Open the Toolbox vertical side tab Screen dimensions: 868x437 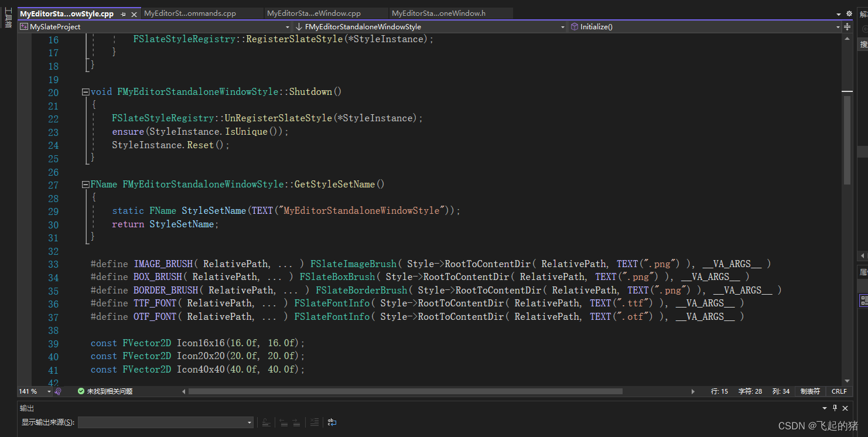(8, 18)
